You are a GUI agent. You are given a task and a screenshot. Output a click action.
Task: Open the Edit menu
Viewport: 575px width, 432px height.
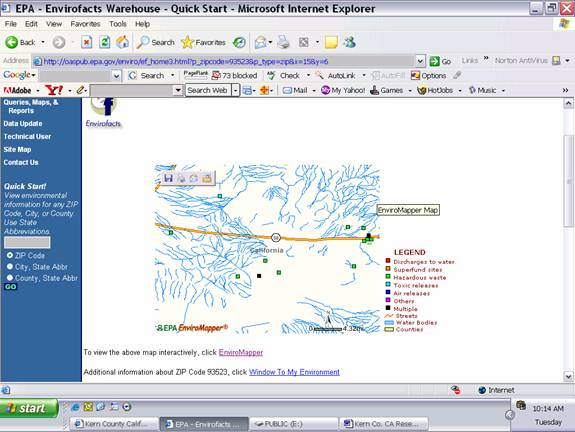point(31,24)
